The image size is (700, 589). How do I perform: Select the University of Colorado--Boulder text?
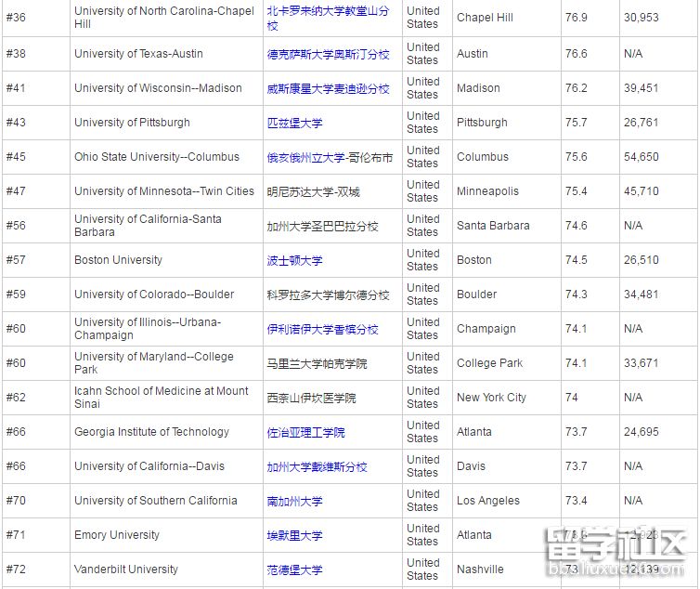point(154,294)
